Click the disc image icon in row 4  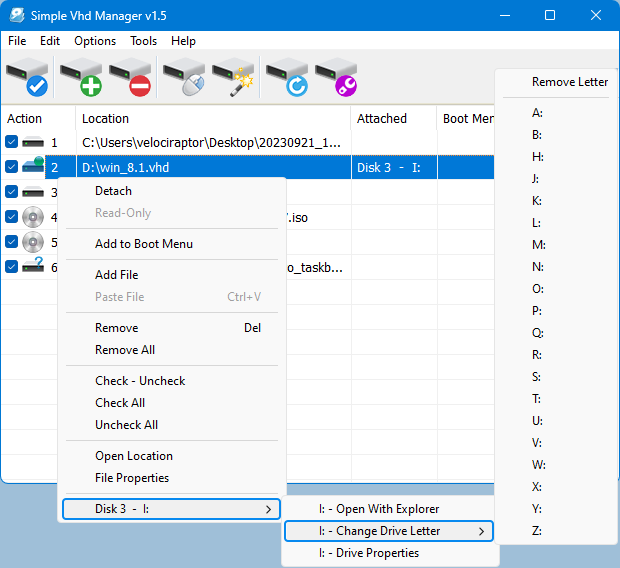(x=33, y=217)
